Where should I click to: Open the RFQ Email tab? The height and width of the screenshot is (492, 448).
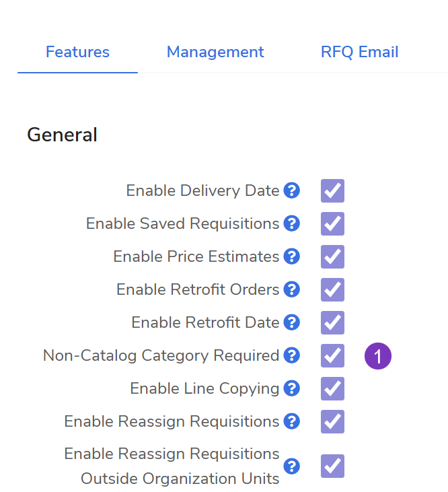point(360,52)
